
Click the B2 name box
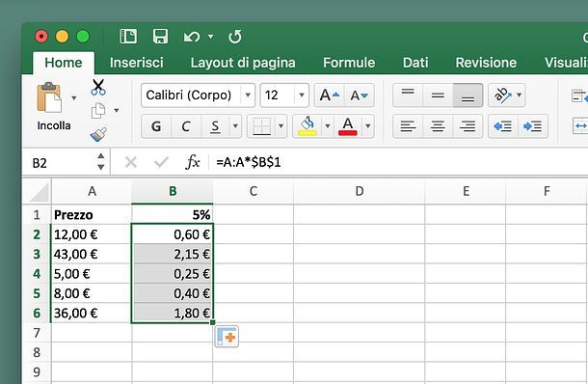point(59,163)
